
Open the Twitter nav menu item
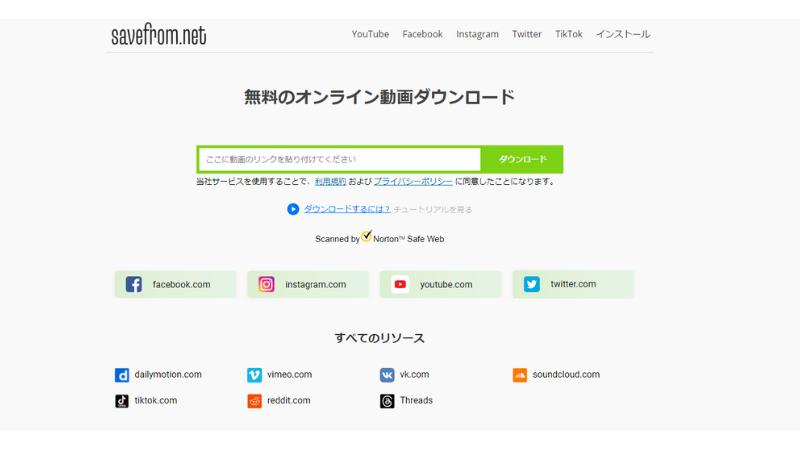point(527,34)
